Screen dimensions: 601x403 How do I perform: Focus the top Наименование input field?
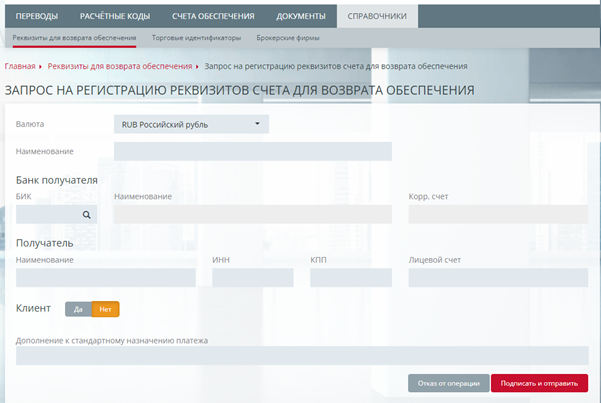[253, 151]
